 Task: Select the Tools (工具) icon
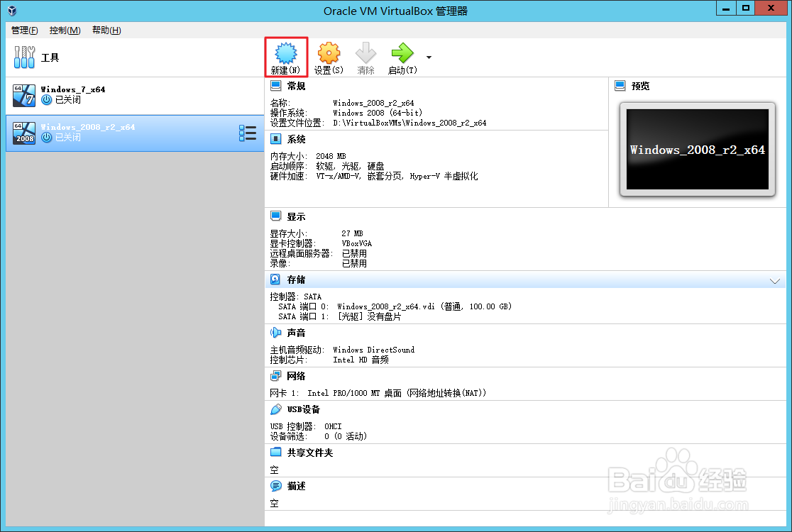pyautogui.click(x=24, y=57)
